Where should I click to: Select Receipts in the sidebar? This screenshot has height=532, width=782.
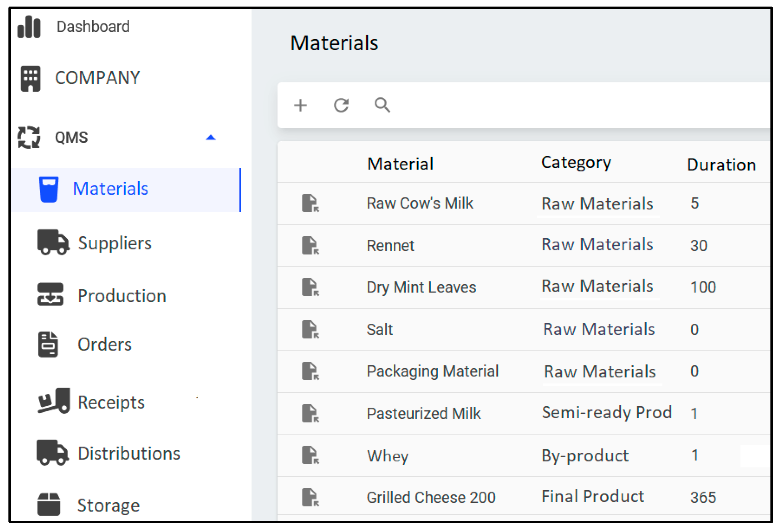pos(111,402)
